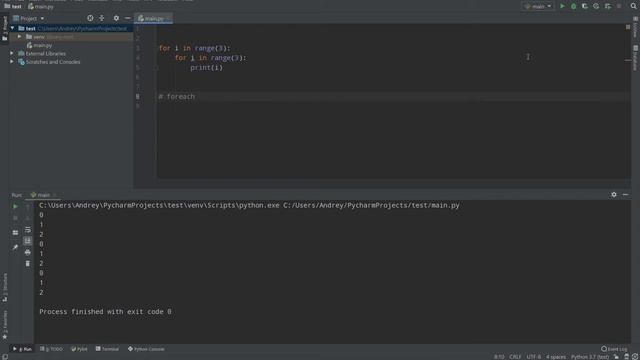Click the editor error stripe marker

628,60
